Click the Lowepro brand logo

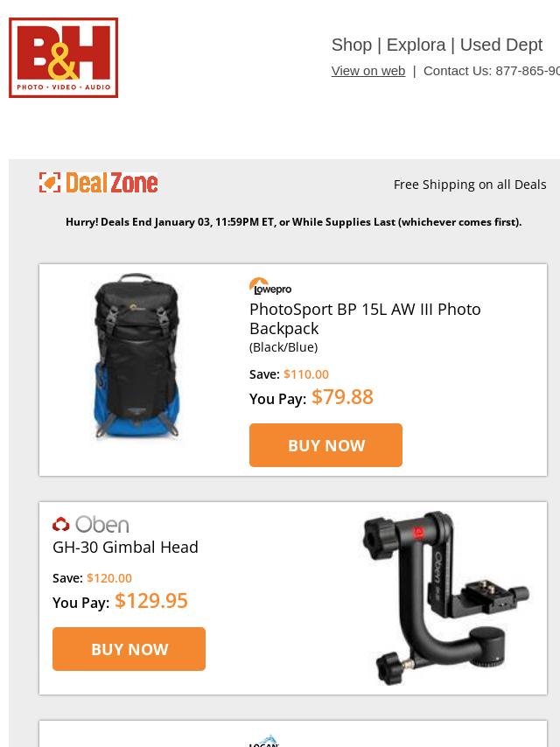[x=270, y=286]
